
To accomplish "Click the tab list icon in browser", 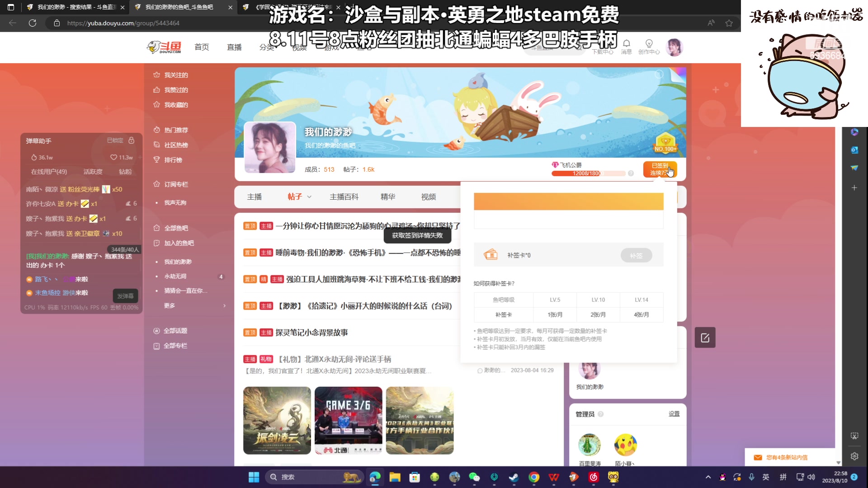I will coord(11,7).
